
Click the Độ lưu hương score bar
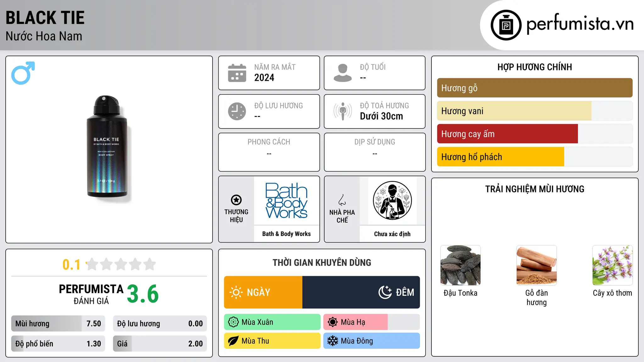160,324
